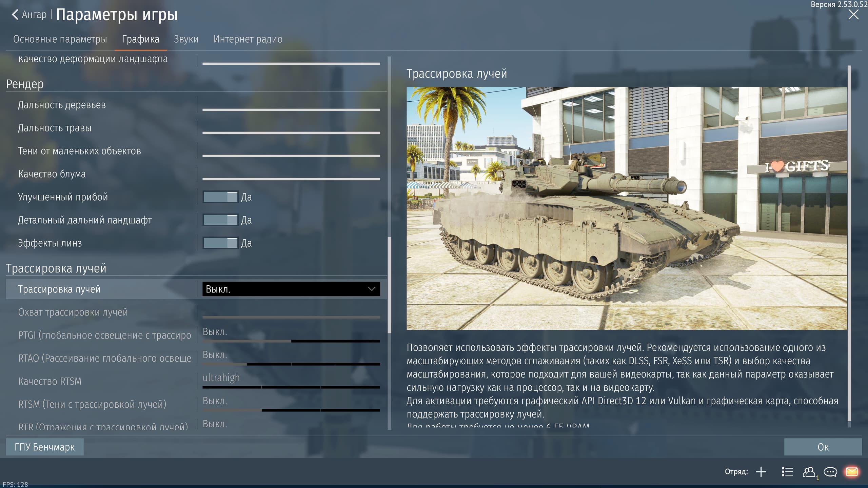
Task: Open the Интернет радио tab
Action: pos(248,39)
